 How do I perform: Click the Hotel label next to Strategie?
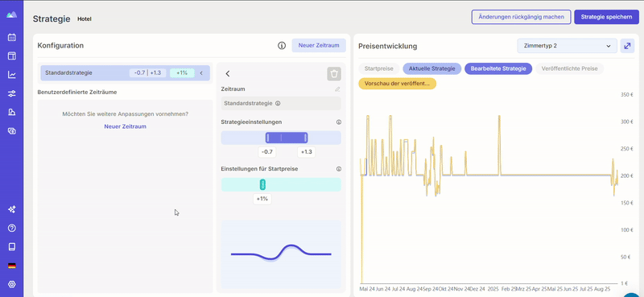[85, 19]
